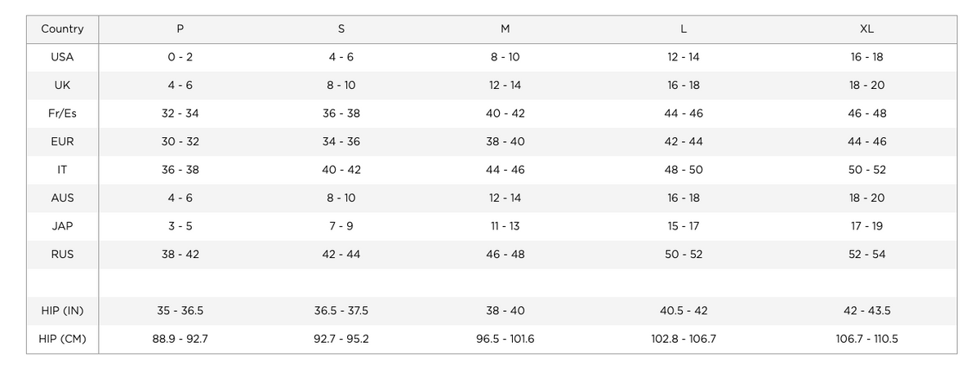Viewport: 980px width, 378px height.
Task: Click RUS size L cell 50 - 52
Action: pyautogui.click(x=683, y=255)
